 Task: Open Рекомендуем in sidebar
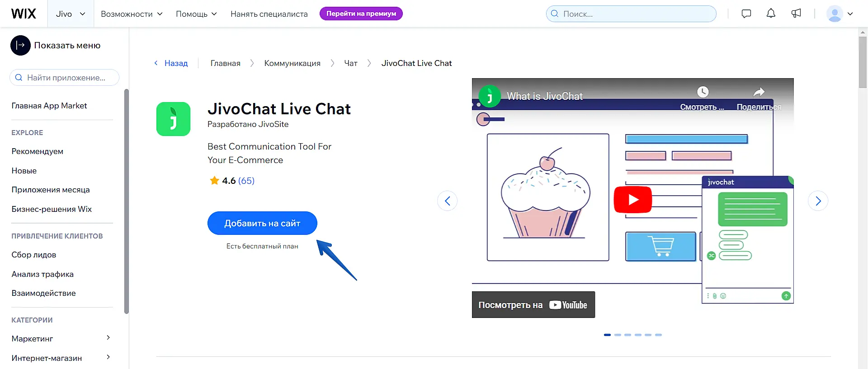[x=38, y=151]
